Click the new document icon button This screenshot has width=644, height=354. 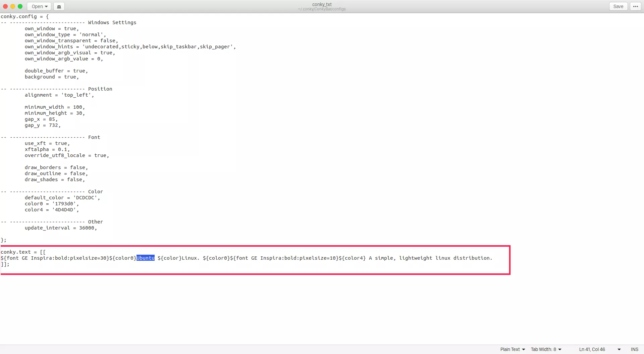click(x=59, y=6)
